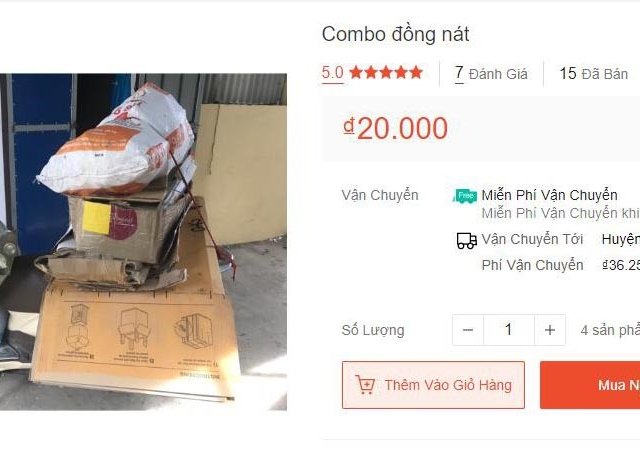Open the "Huyện" shipping destination dropdown
Image resolution: width=640 pixels, height=462 pixels.
620,239
